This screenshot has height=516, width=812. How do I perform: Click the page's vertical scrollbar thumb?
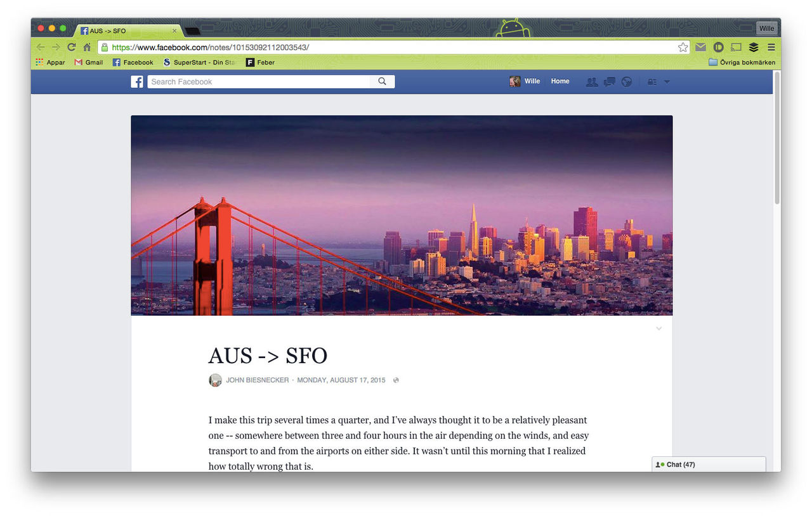point(776,138)
